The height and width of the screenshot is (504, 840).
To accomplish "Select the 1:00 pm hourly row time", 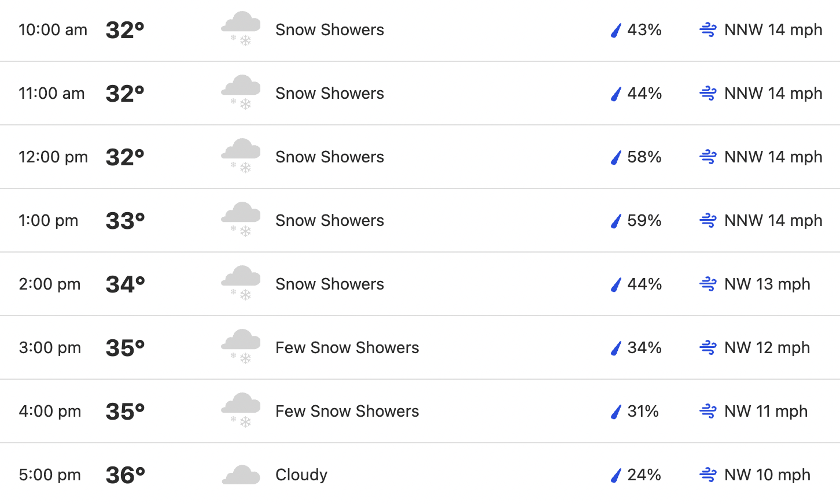I will click(49, 220).
